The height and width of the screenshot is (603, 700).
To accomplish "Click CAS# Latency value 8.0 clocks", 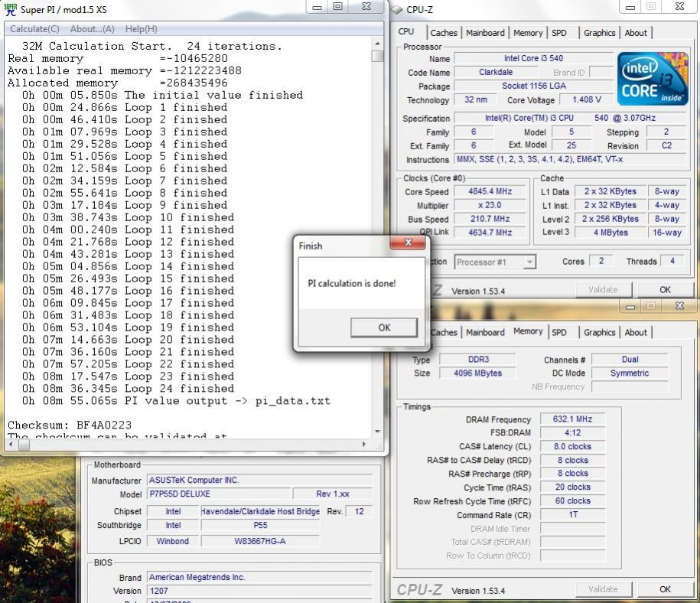I will pos(572,446).
